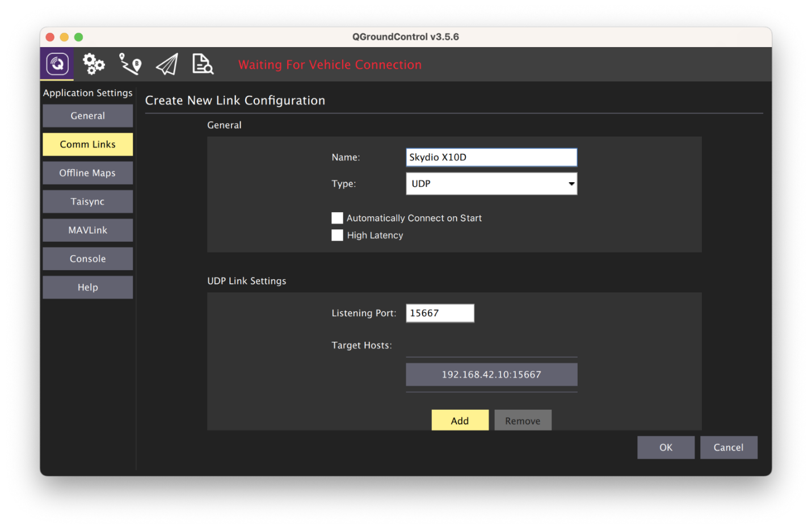Go to the Console settings tab
Image resolution: width=812 pixels, height=529 pixels.
pos(87,259)
